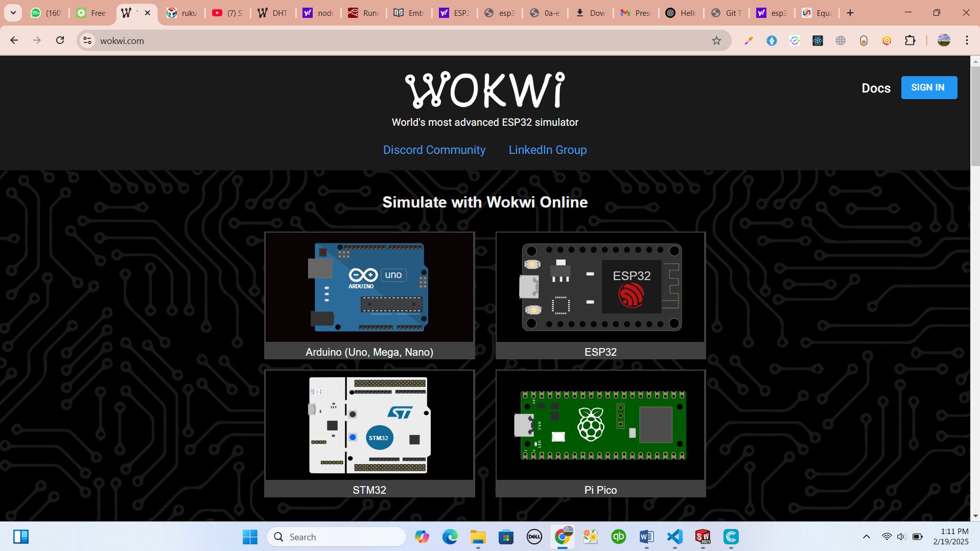Click the globe extension icon in toolbar

pos(841,40)
